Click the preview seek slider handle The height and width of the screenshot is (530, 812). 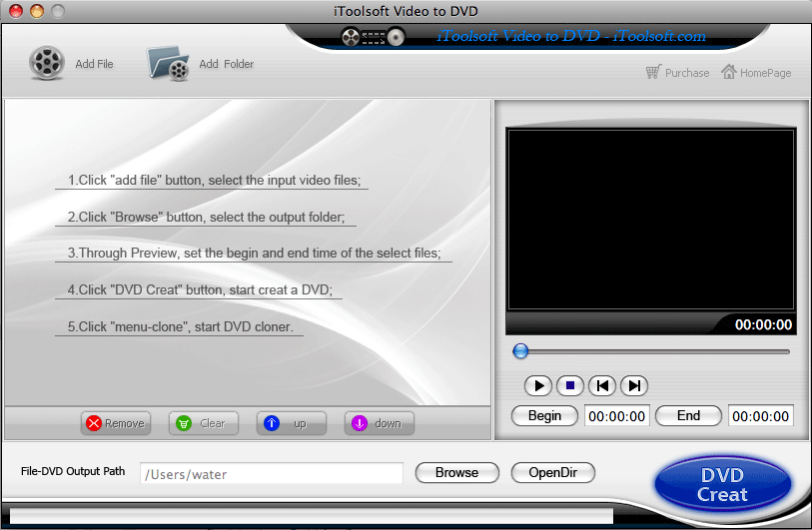click(x=520, y=350)
